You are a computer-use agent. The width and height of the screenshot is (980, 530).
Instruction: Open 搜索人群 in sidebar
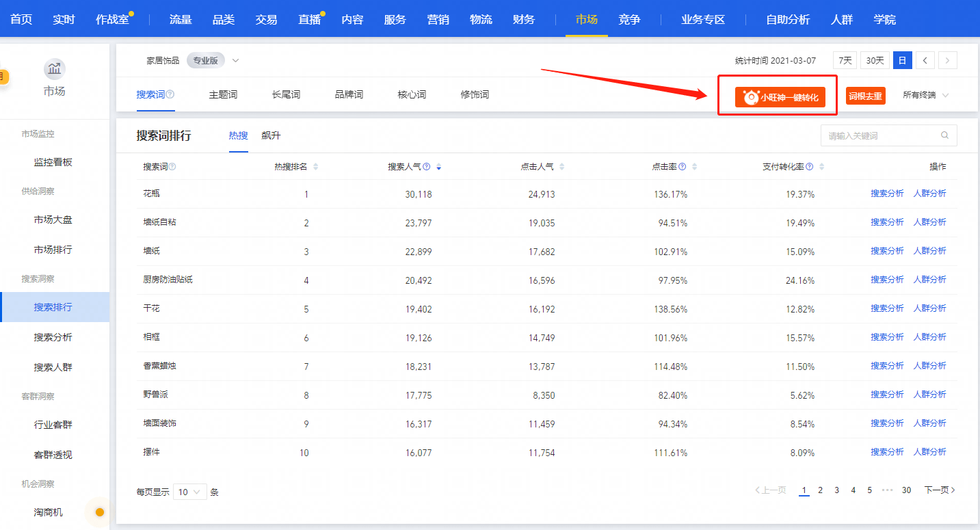[x=53, y=367]
